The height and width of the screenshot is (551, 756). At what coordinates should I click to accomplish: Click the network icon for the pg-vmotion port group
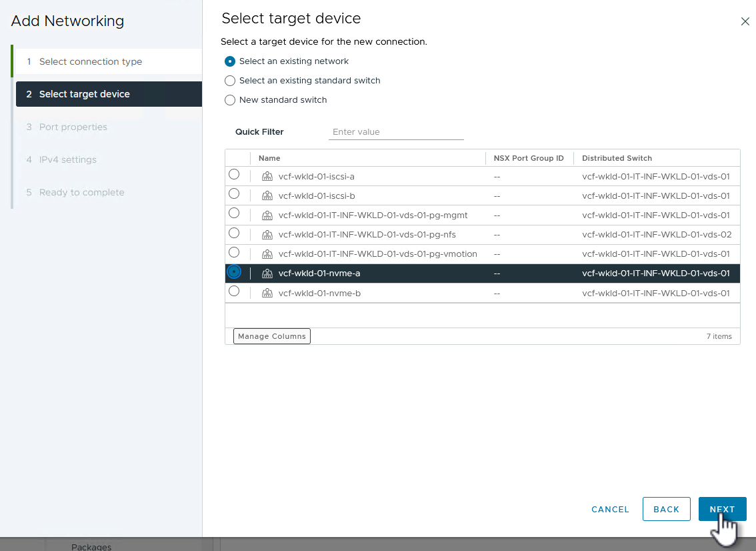click(x=267, y=254)
